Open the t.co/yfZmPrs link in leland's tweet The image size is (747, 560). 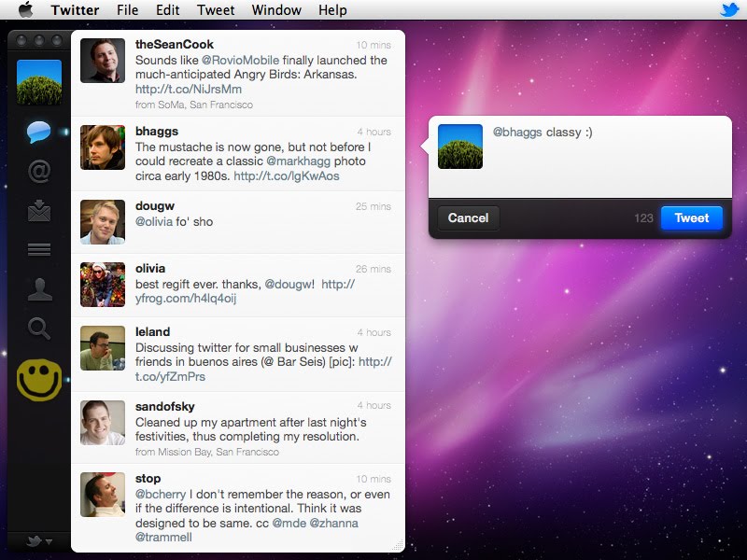170,377
